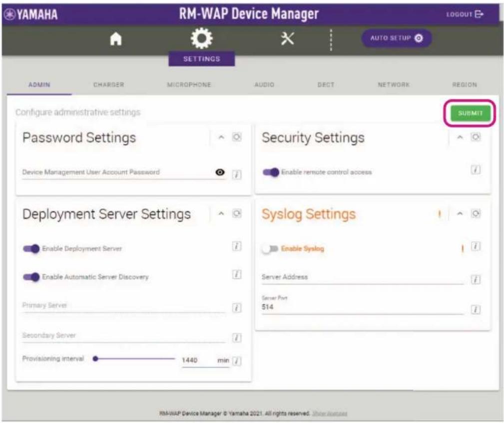Image resolution: width=504 pixels, height=423 pixels.
Task: Show info for Syslog Server Port
Action: click(x=476, y=310)
